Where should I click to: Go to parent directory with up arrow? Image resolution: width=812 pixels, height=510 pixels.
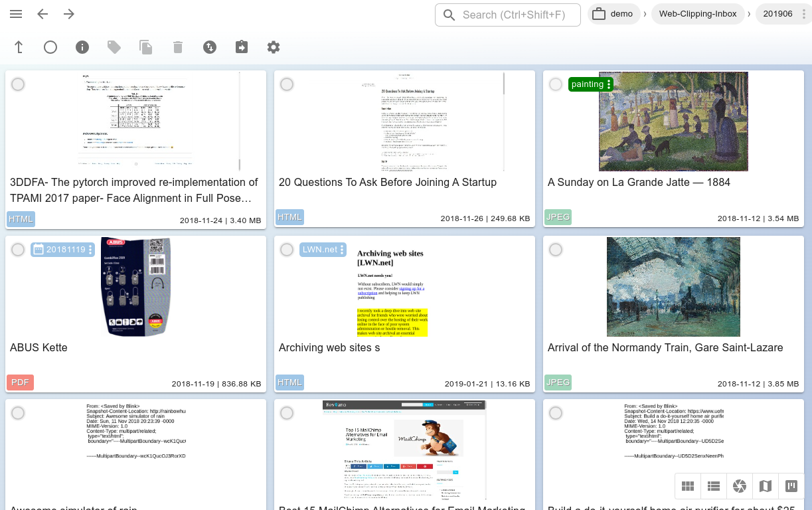click(19, 47)
